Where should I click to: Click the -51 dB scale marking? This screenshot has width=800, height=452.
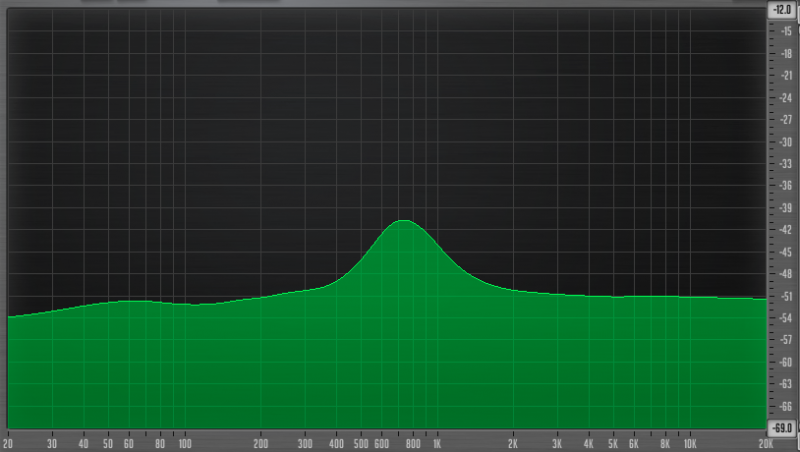(786, 296)
